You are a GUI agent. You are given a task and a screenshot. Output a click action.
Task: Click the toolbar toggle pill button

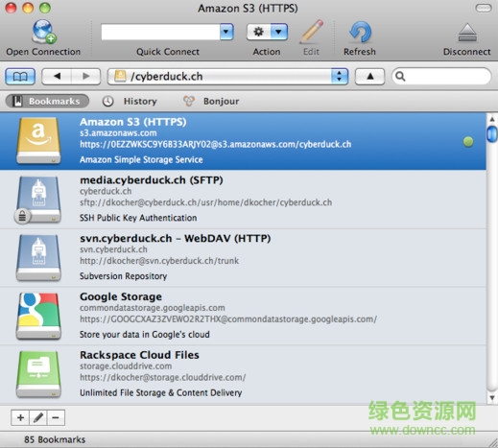(x=484, y=8)
